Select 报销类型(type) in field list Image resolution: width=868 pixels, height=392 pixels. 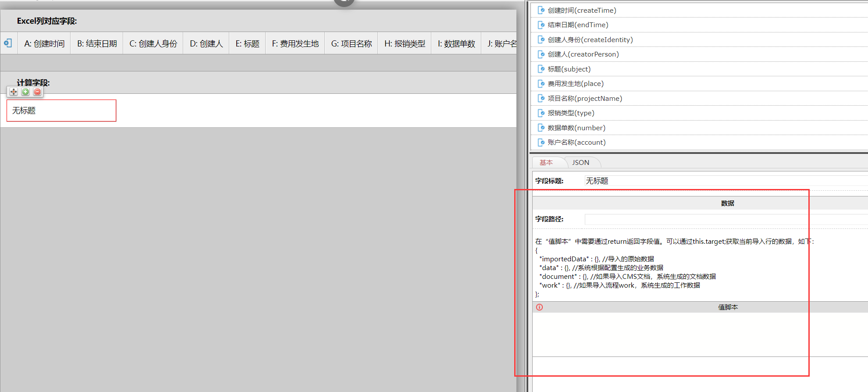click(571, 113)
